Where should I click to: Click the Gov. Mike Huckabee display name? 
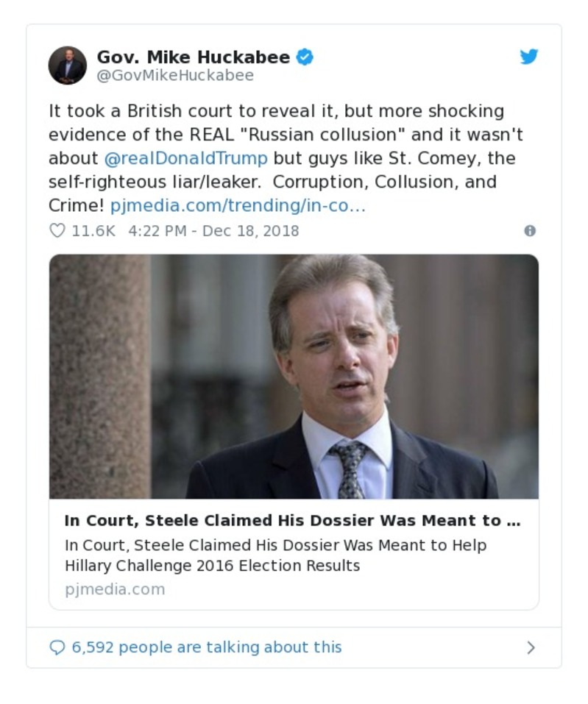coord(193,57)
